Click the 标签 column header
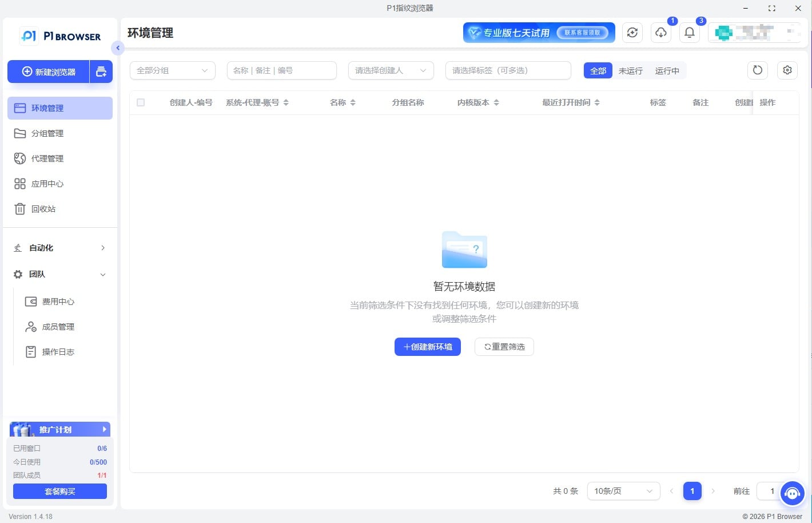Image resolution: width=812 pixels, height=523 pixels. pos(658,102)
